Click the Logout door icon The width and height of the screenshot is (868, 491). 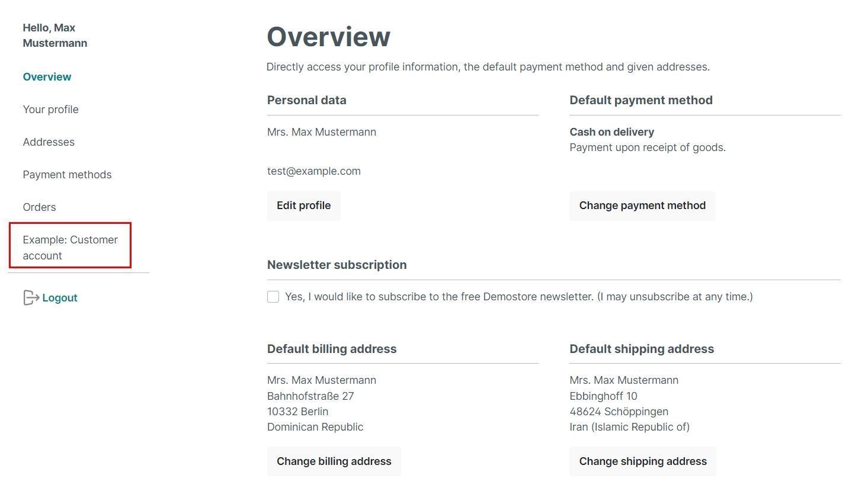[x=31, y=297]
